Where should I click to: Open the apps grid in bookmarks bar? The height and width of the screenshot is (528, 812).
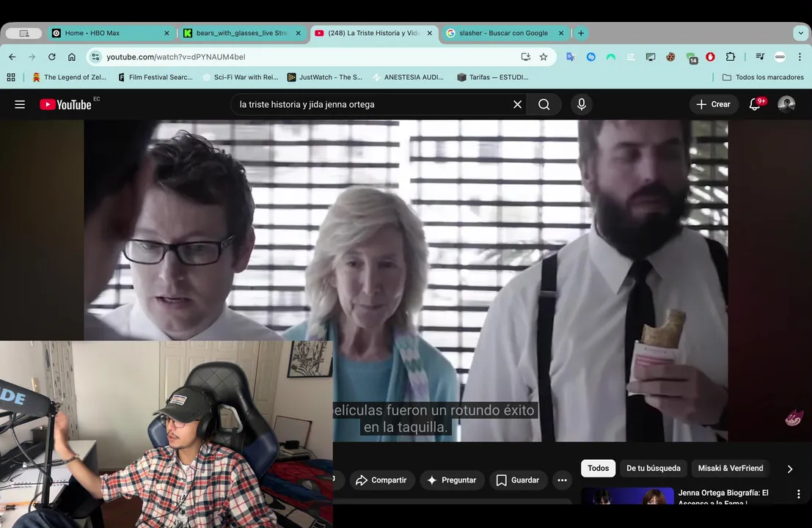[x=11, y=77]
